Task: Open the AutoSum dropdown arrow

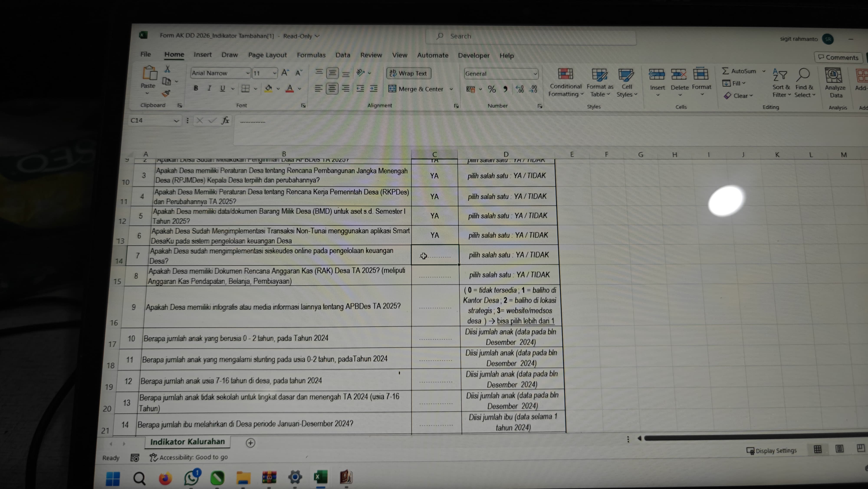Action: point(764,71)
